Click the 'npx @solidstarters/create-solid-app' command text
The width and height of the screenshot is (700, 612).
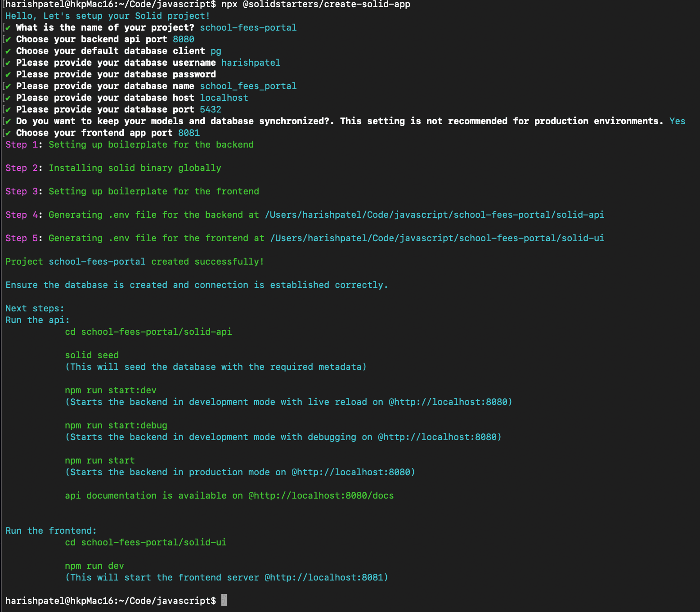point(316,4)
